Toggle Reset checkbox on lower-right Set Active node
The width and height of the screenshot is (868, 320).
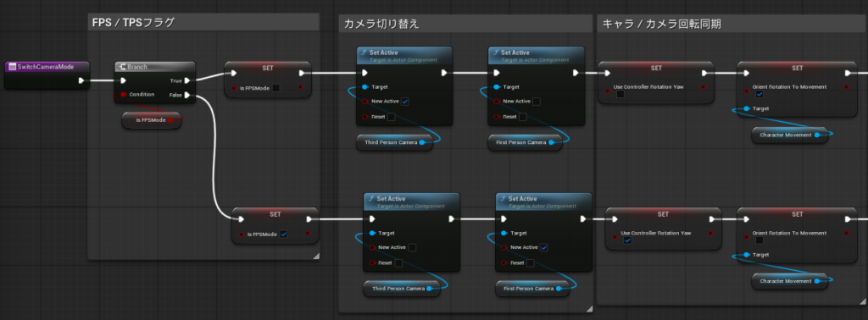click(x=531, y=263)
